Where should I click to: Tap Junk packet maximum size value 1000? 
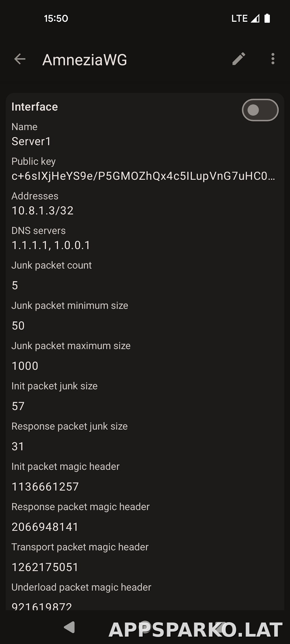point(25,366)
